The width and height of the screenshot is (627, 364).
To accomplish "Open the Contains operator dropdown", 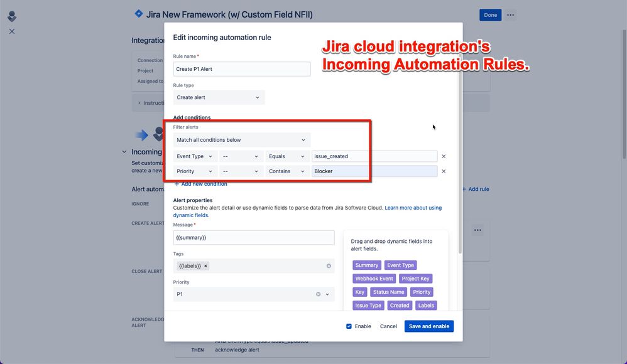I will pyautogui.click(x=287, y=171).
